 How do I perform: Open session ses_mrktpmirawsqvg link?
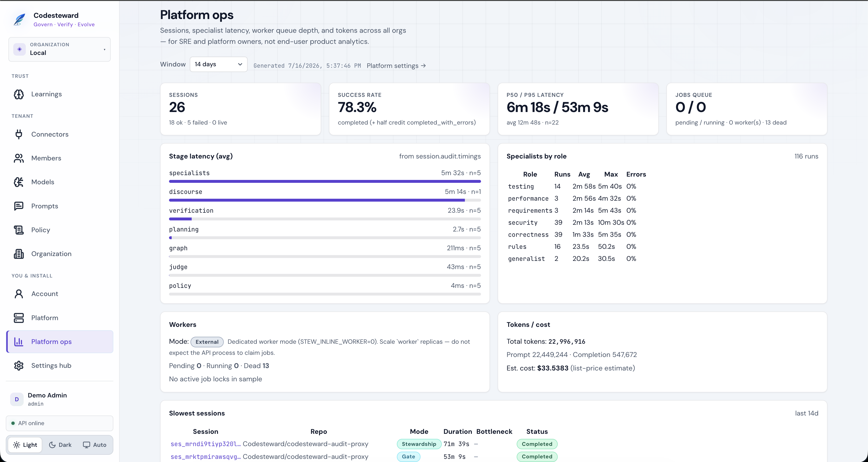tap(205, 457)
